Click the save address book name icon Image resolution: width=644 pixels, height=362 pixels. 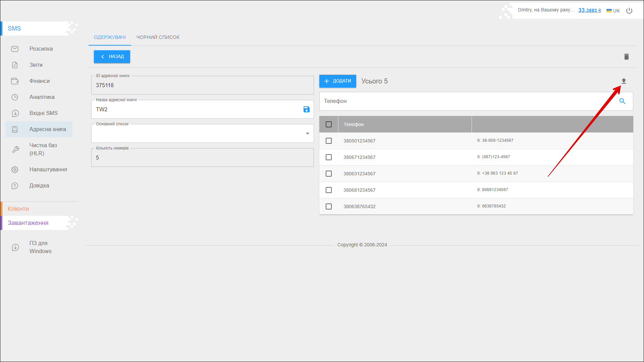coord(306,109)
